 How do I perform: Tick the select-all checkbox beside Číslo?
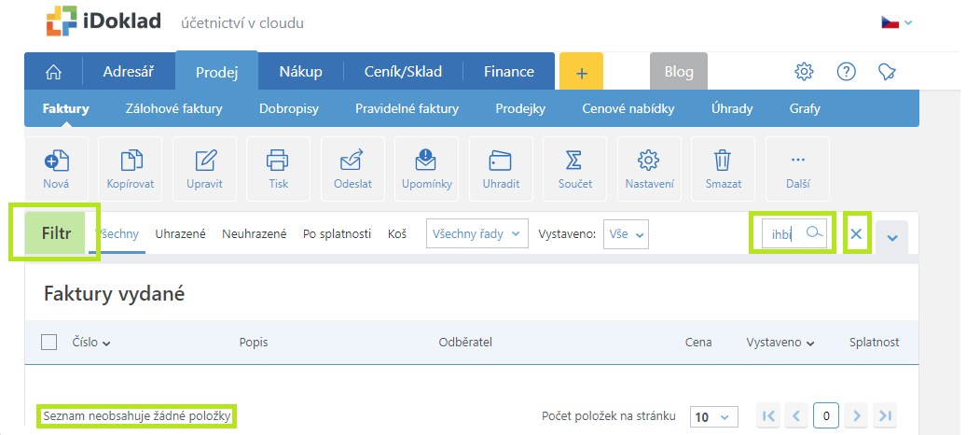(48, 343)
